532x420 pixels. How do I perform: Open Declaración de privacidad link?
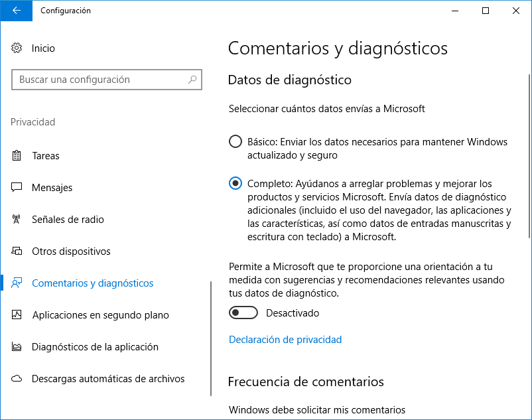(285, 340)
